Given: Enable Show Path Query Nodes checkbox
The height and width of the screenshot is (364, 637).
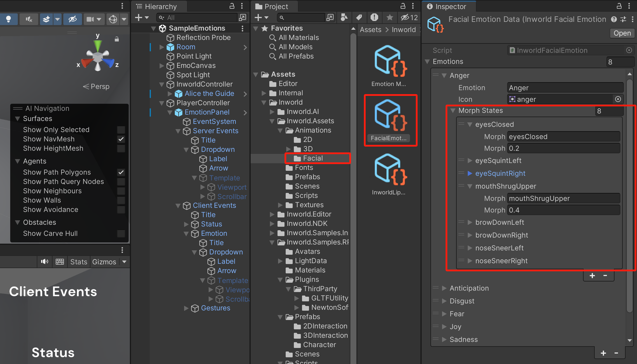Looking at the screenshot, I should [x=121, y=182].
